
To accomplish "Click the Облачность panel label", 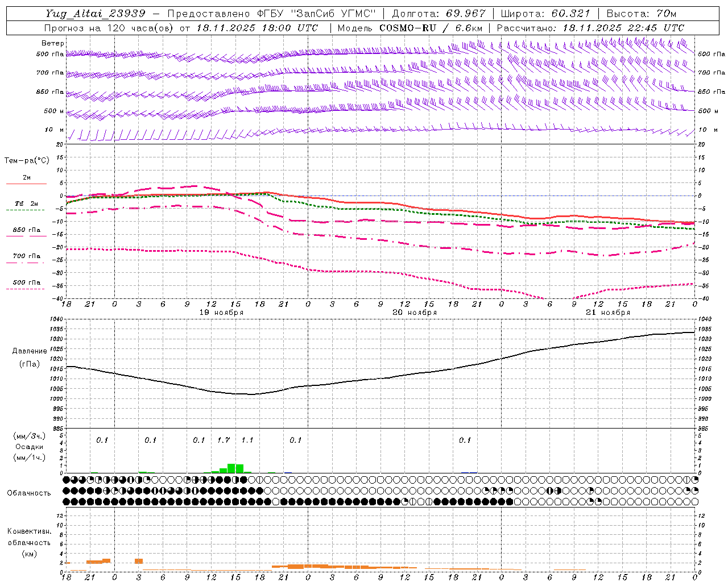I will pyautogui.click(x=29, y=493).
